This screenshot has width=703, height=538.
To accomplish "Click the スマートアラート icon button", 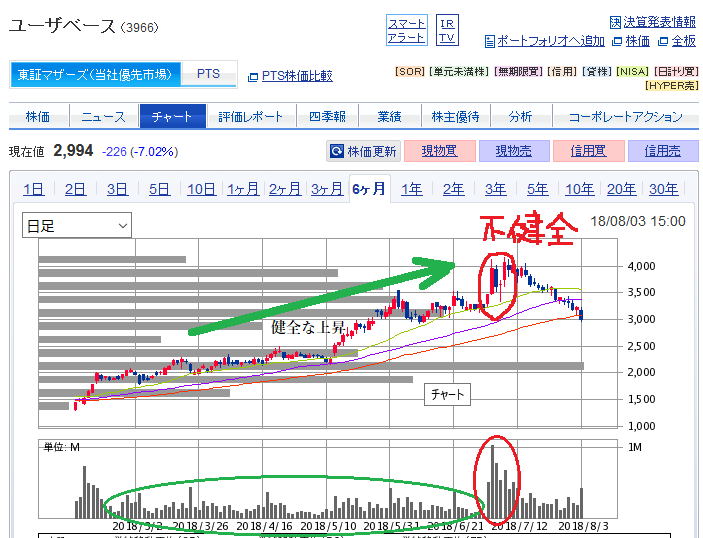I will (406, 30).
